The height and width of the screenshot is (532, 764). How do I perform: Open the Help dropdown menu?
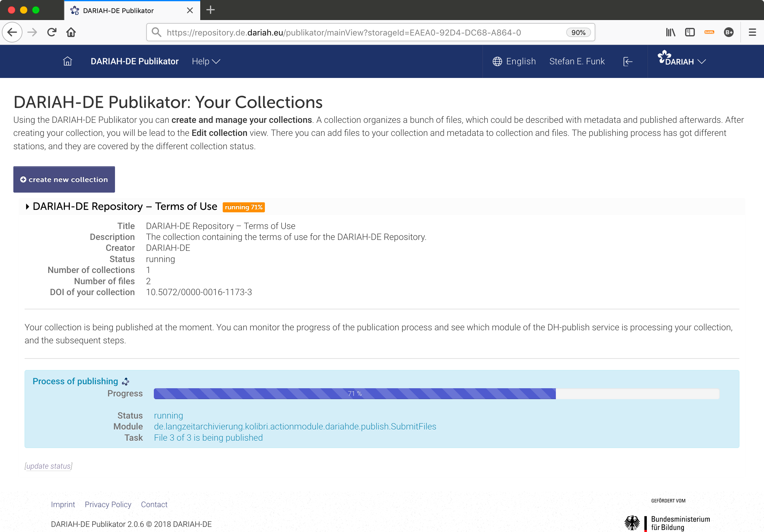[x=205, y=61]
